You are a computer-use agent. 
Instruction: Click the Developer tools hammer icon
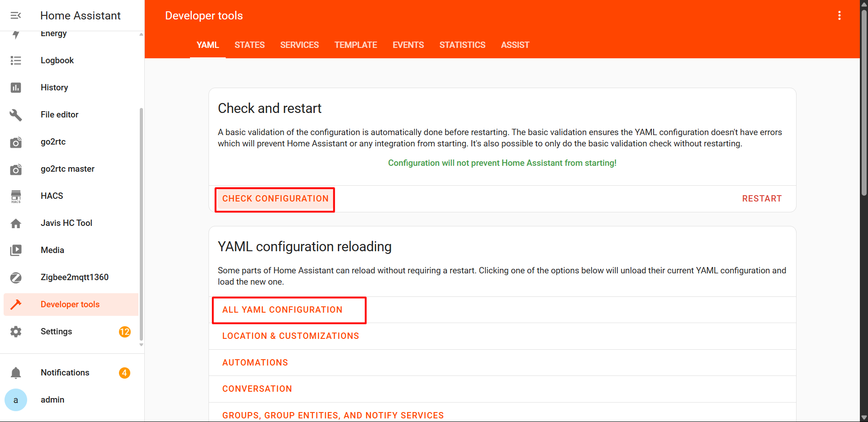(x=16, y=305)
